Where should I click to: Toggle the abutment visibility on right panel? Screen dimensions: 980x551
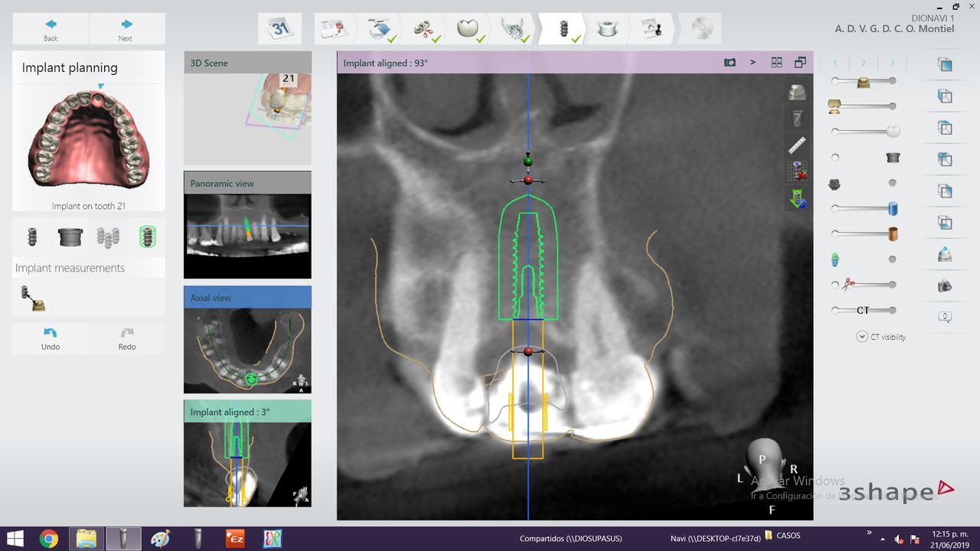pos(892,183)
